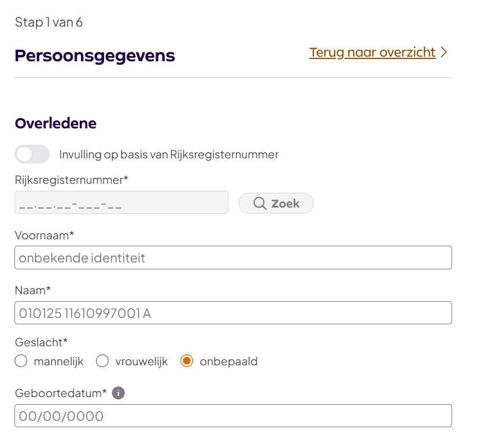Follow the Terug naar overzicht link
Image resolution: width=492 pixels, height=448 pixels.
coord(372,53)
